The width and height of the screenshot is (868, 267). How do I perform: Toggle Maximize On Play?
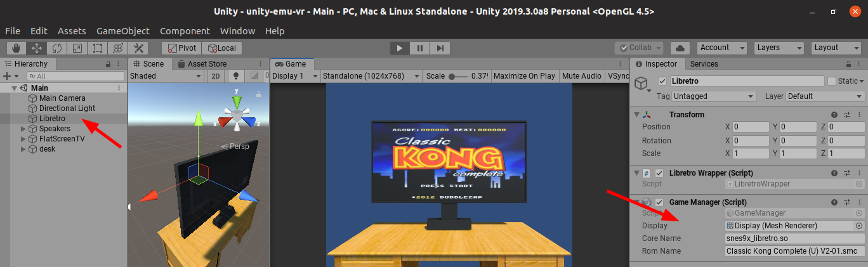click(x=524, y=76)
